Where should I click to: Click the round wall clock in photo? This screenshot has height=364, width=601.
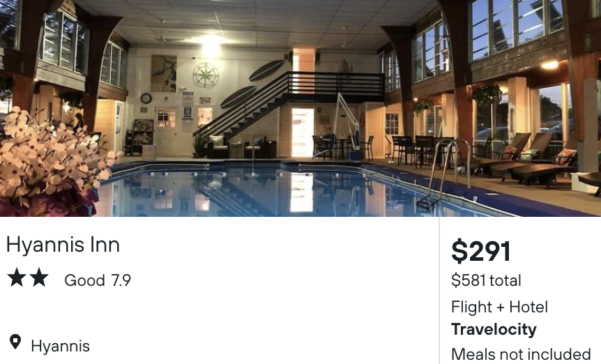click(146, 98)
